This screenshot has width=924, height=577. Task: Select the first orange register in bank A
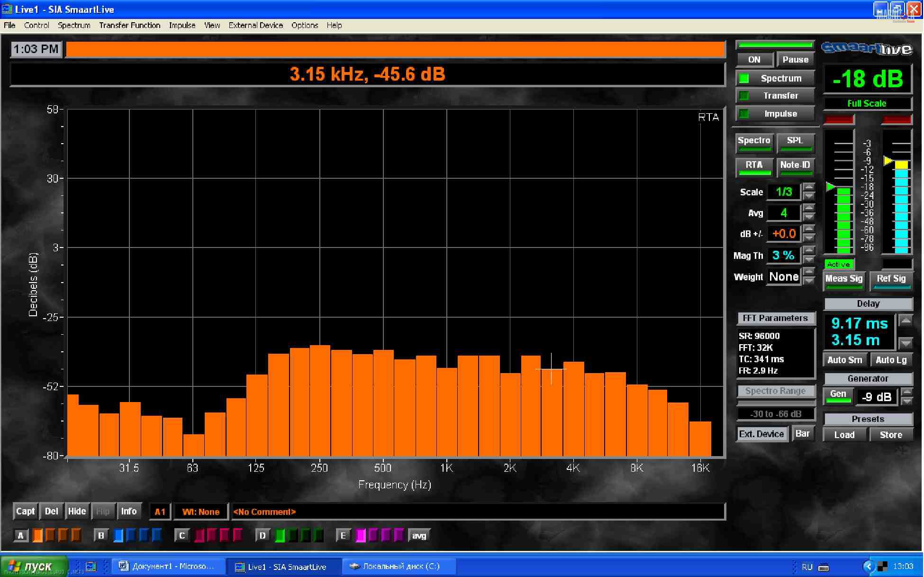(37, 535)
